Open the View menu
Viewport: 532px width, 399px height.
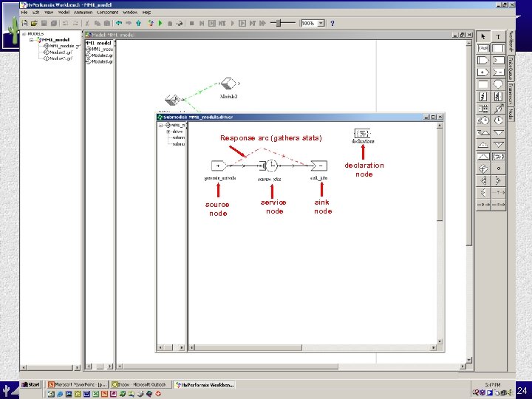pyautogui.click(x=49, y=13)
